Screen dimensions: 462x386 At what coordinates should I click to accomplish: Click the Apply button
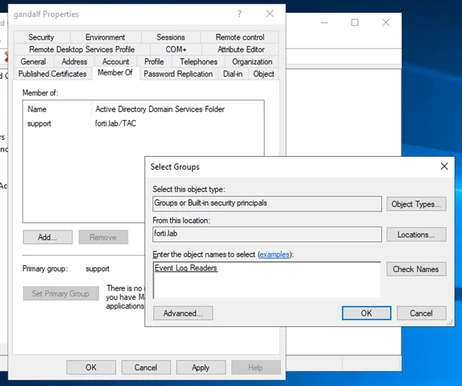[x=201, y=367]
